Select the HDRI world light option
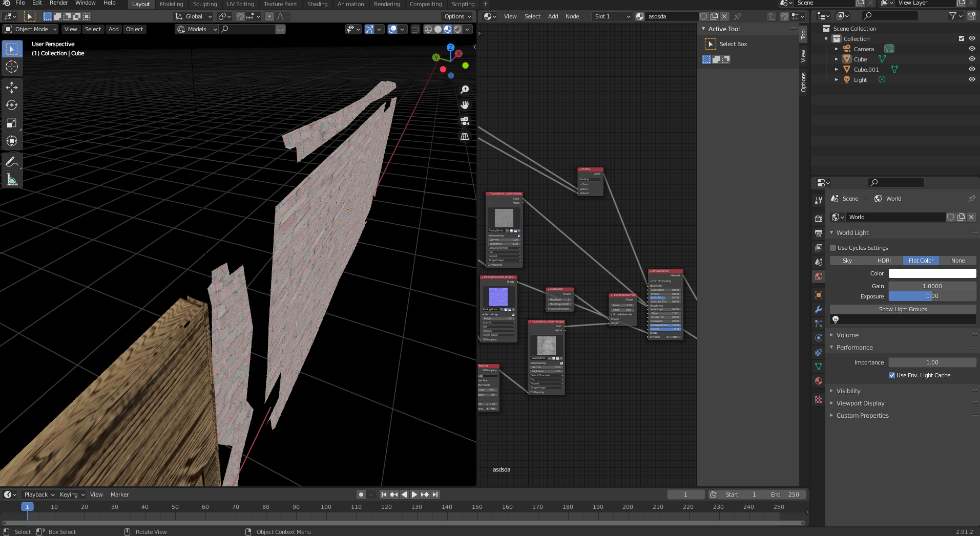The image size is (980, 536). tap(884, 261)
